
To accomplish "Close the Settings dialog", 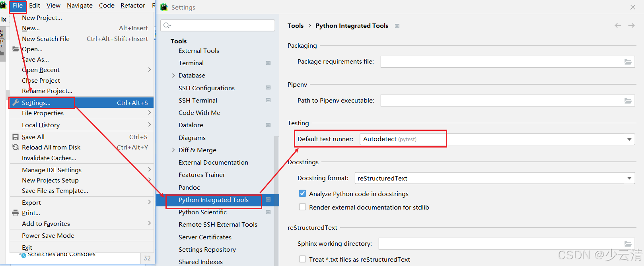I will tap(633, 7).
